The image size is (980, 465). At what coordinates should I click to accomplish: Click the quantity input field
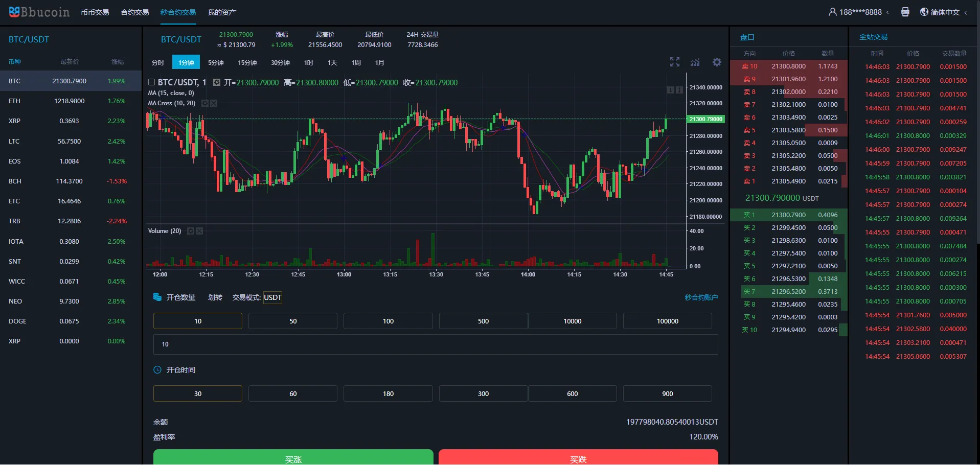click(x=436, y=344)
